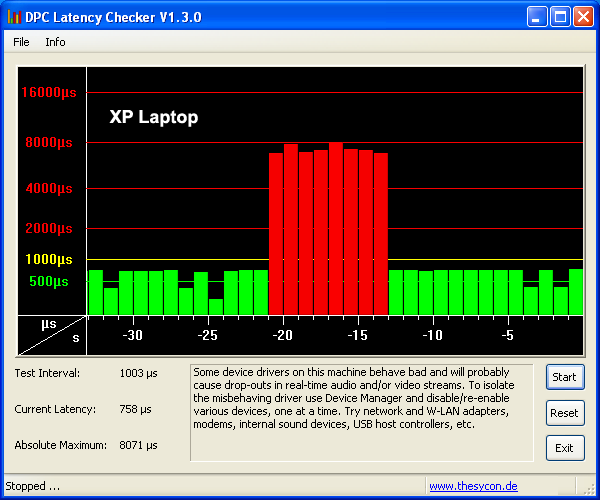Click the -25 time axis label
The height and width of the screenshot is (500, 600).
[x=207, y=335]
